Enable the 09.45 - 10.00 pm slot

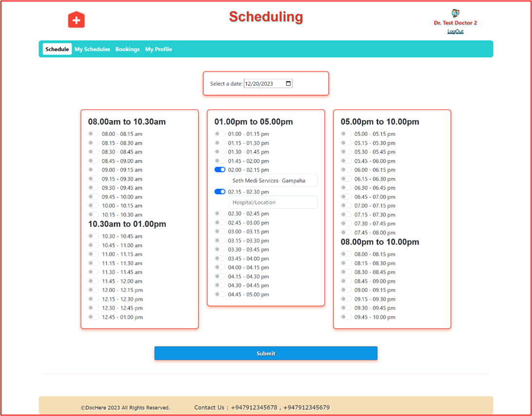click(346, 317)
